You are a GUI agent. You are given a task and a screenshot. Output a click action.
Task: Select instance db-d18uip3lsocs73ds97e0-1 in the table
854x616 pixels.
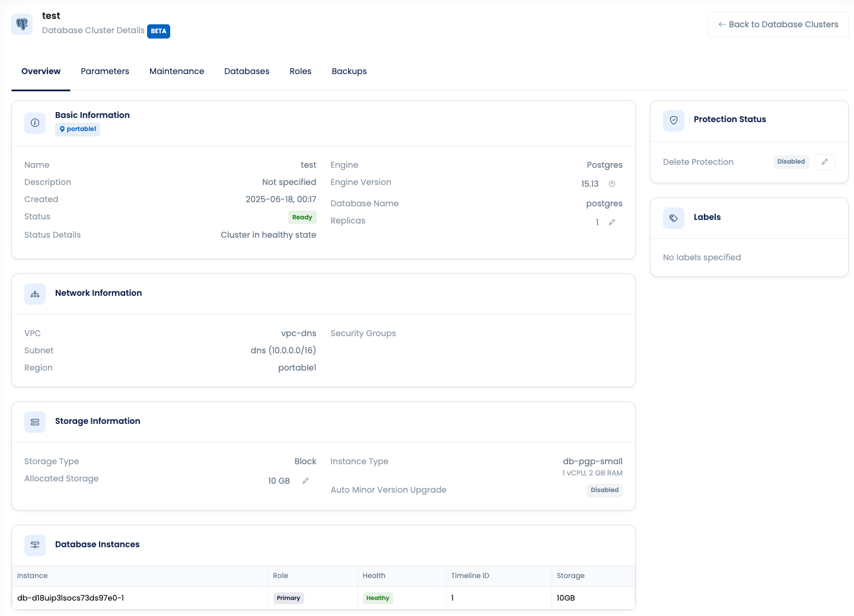[x=71, y=598]
